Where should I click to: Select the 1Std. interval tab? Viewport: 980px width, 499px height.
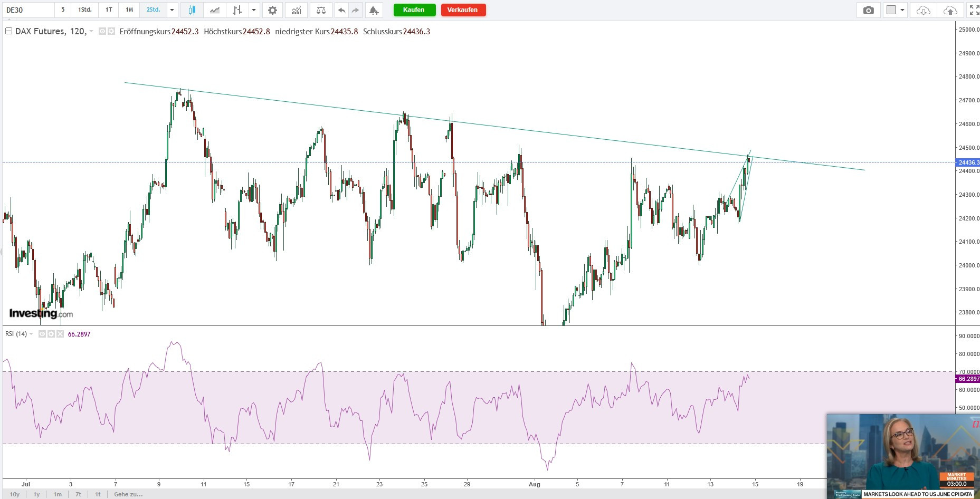(x=84, y=10)
